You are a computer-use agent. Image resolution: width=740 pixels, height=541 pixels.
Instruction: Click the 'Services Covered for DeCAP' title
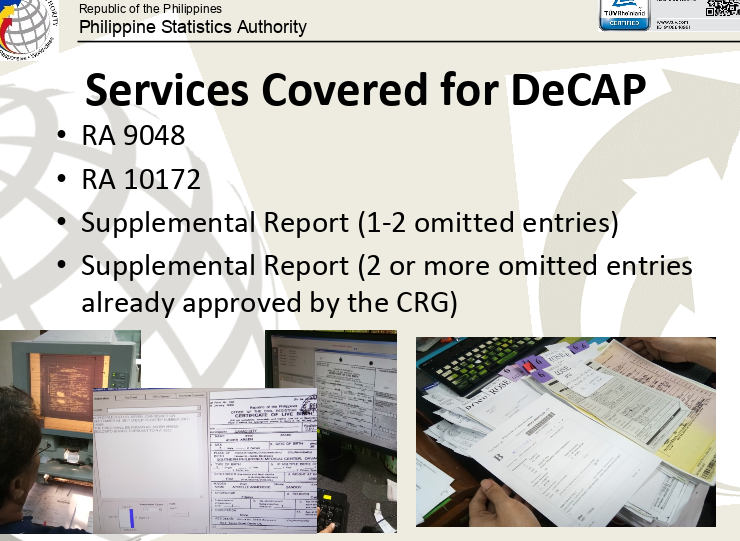tap(365, 89)
